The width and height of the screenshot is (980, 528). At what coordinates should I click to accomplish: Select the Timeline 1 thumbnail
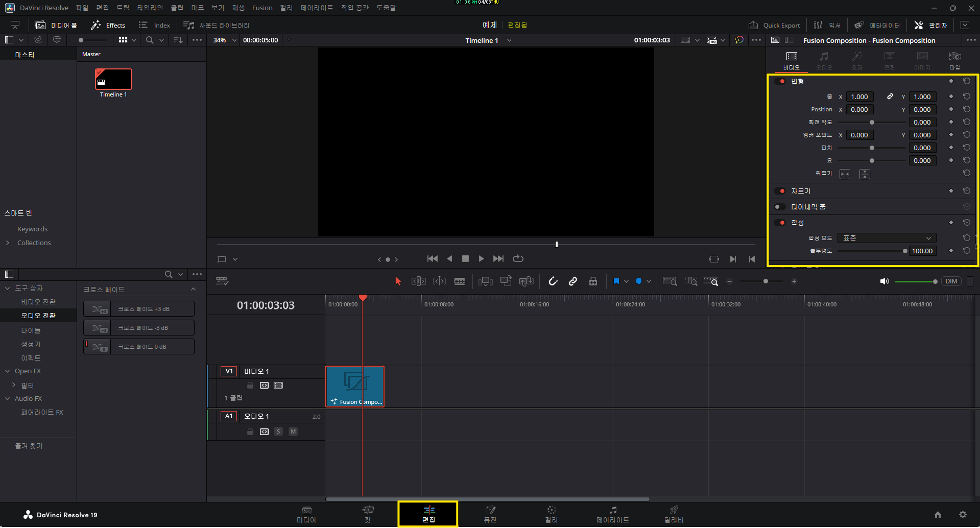113,79
